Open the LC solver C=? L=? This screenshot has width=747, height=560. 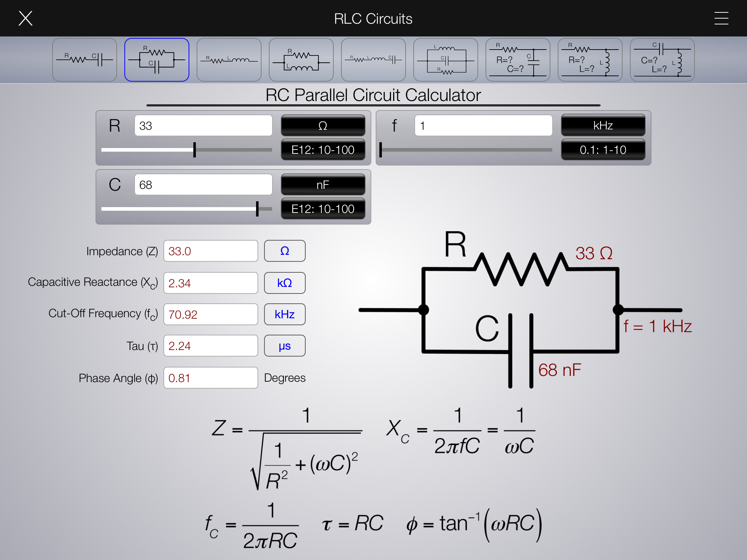click(x=662, y=60)
